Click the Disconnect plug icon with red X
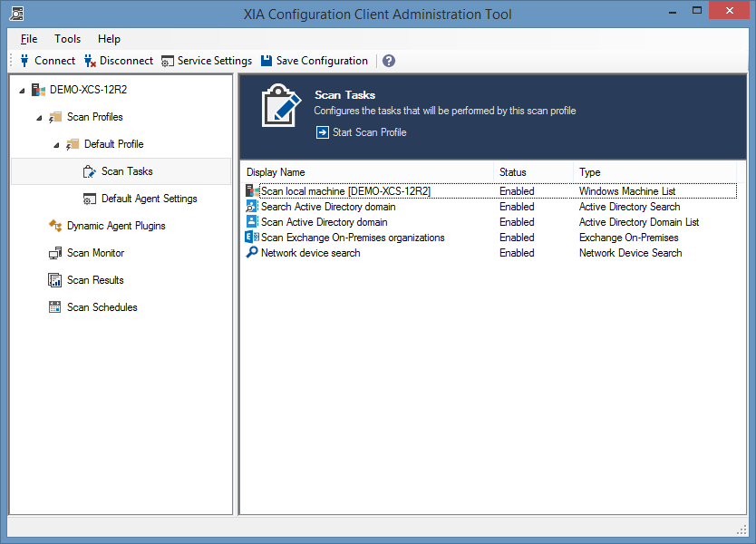 (x=90, y=61)
